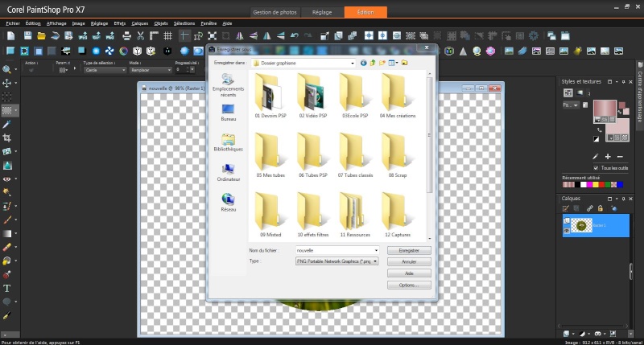Click the Aide button in save dialog
This screenshot has height=345, width=644.
click(409, 273)
